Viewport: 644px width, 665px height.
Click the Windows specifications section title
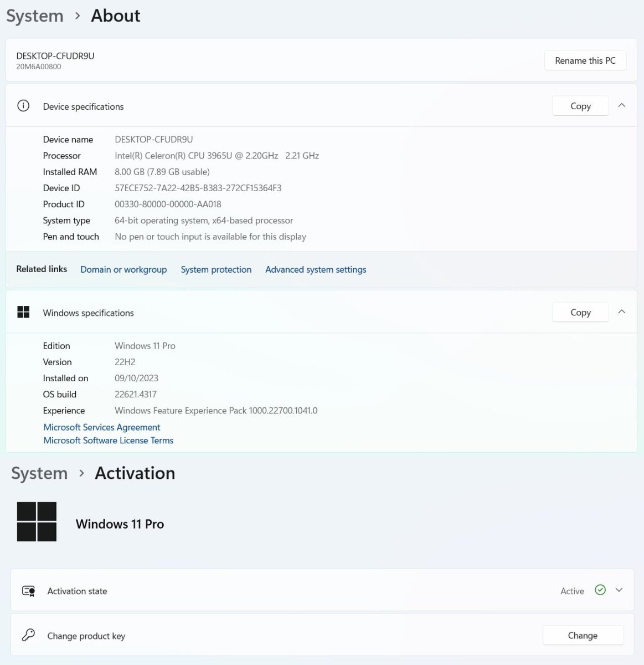coord(89,313)
